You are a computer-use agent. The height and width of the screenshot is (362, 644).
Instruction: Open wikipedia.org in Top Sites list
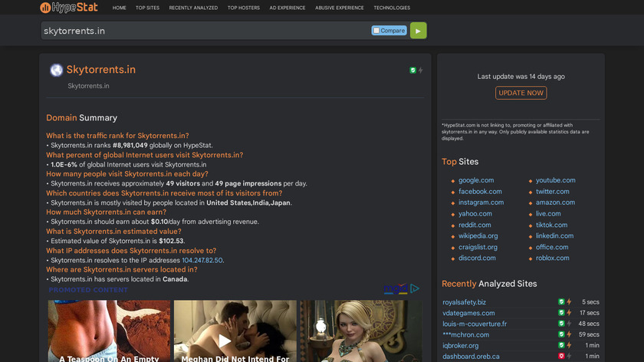tap(478, 236)
